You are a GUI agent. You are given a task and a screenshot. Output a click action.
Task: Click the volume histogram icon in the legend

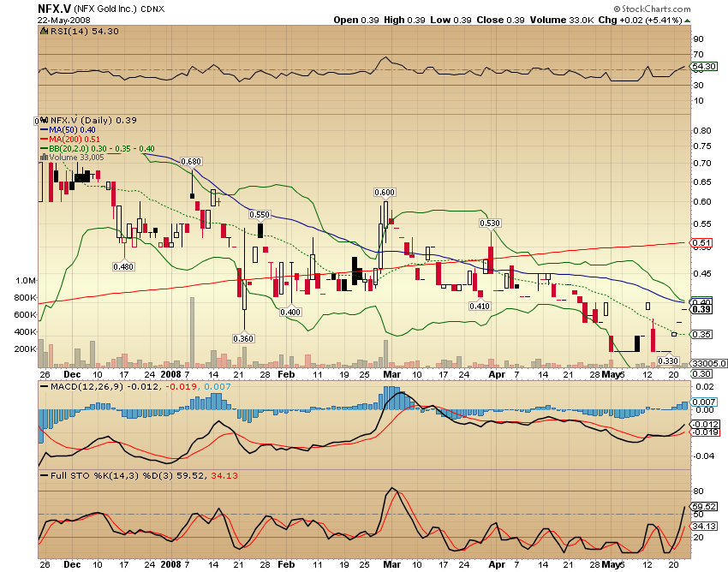click(45, 158)
